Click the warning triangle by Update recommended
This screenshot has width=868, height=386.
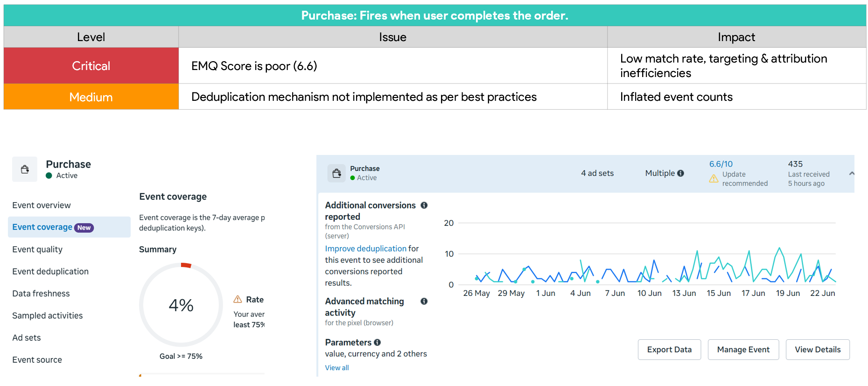(x=714, y=178)
